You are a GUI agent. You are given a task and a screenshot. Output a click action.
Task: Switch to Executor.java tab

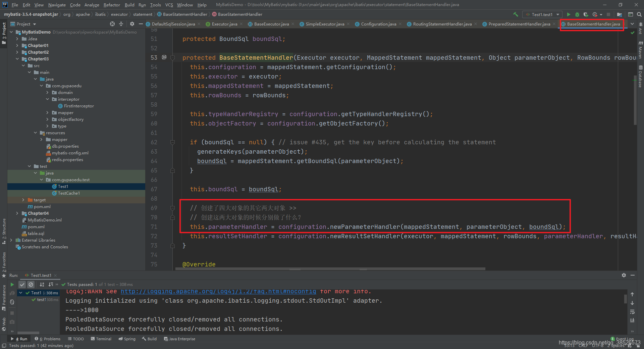[224, 24]
